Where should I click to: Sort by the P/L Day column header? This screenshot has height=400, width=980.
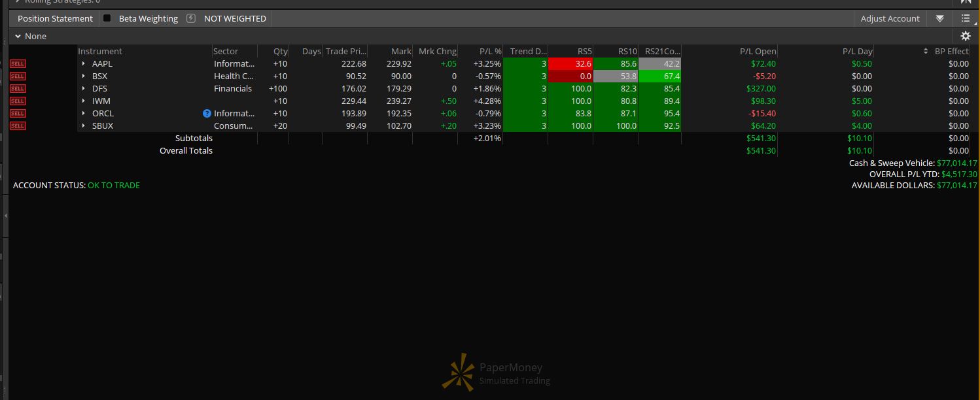coord(857,52)
